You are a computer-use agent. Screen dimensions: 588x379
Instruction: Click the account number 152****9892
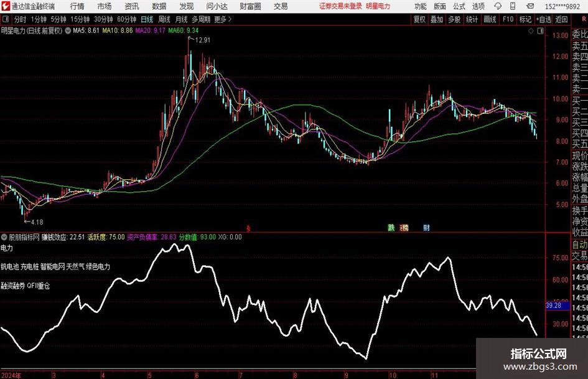(x=562, y=6)
